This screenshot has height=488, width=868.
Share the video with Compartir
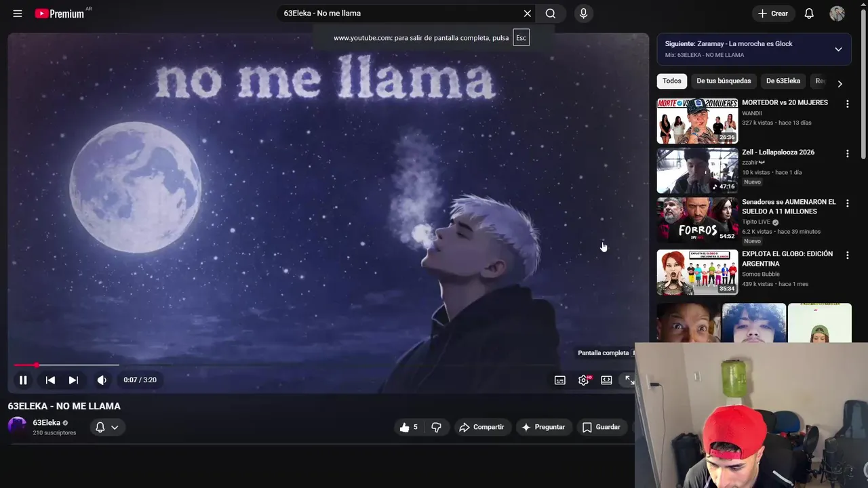click(481, 427)
